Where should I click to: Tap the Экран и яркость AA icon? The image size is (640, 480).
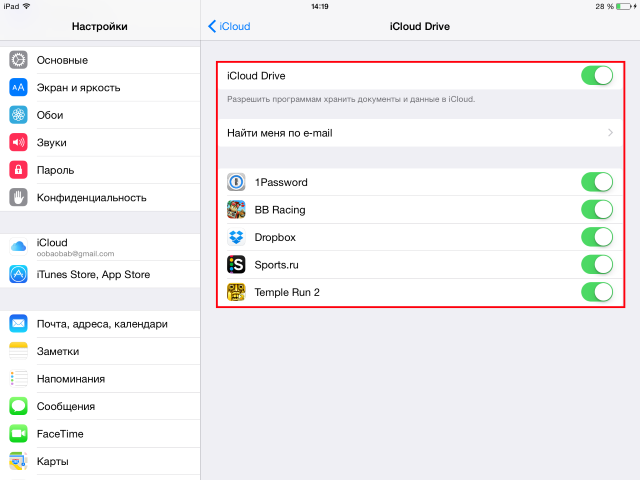tap(18, 87)
